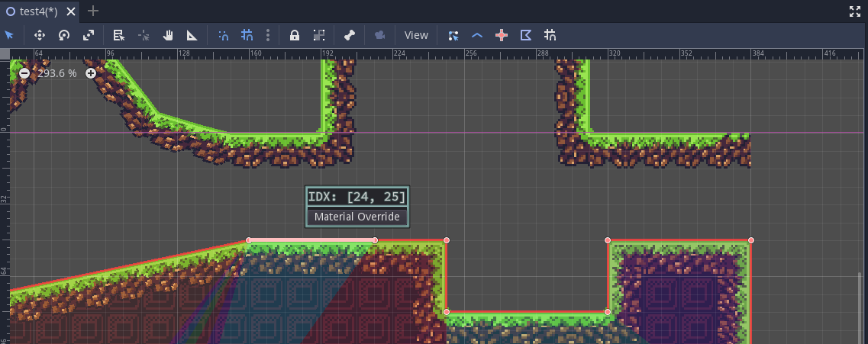The width and height of the screenshot is (868, 344).
Task: Click the list select tool icon
Action: tap(118, 35)
